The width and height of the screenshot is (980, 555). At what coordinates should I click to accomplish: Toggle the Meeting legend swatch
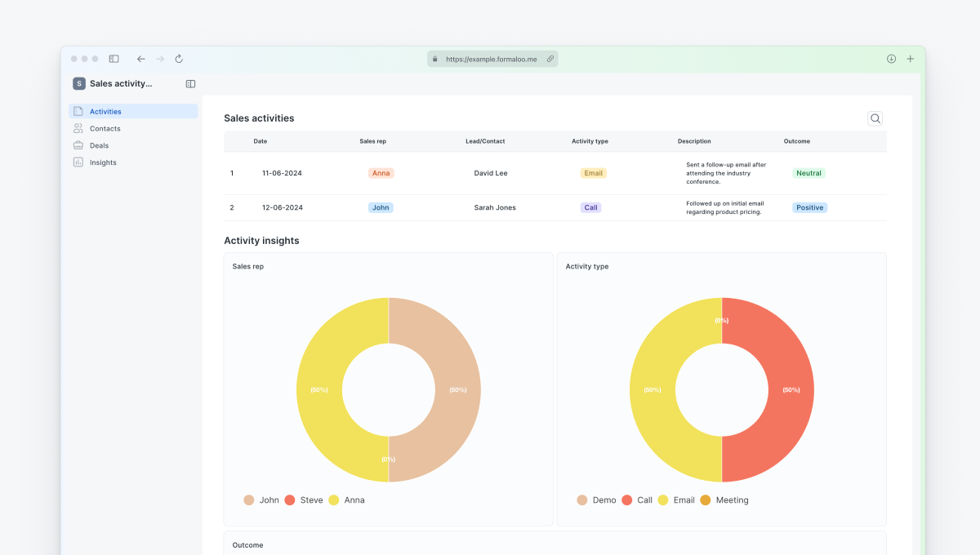(706, 499)
